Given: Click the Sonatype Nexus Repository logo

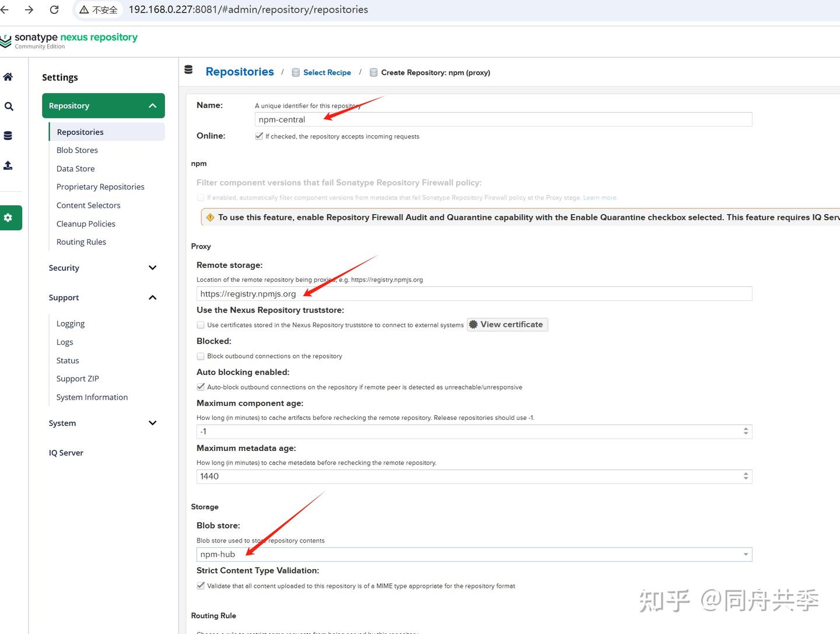Looking at the screenshot, I should tap(69, 40).
